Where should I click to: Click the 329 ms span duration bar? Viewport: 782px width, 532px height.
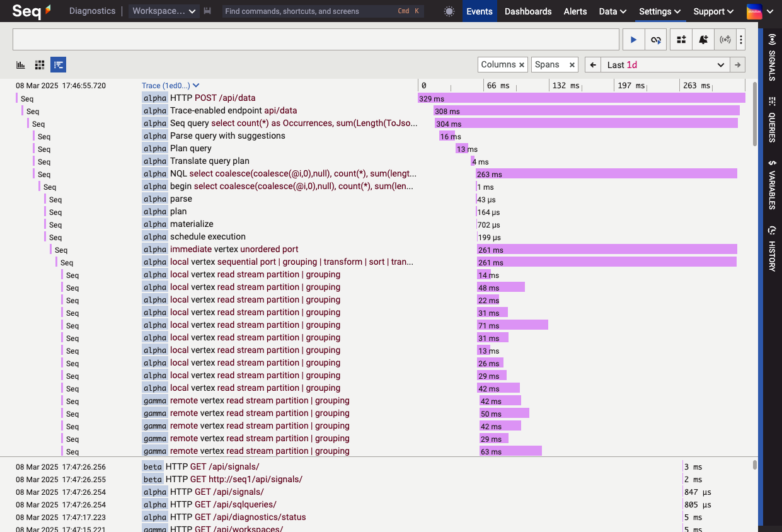pos(582,98)
